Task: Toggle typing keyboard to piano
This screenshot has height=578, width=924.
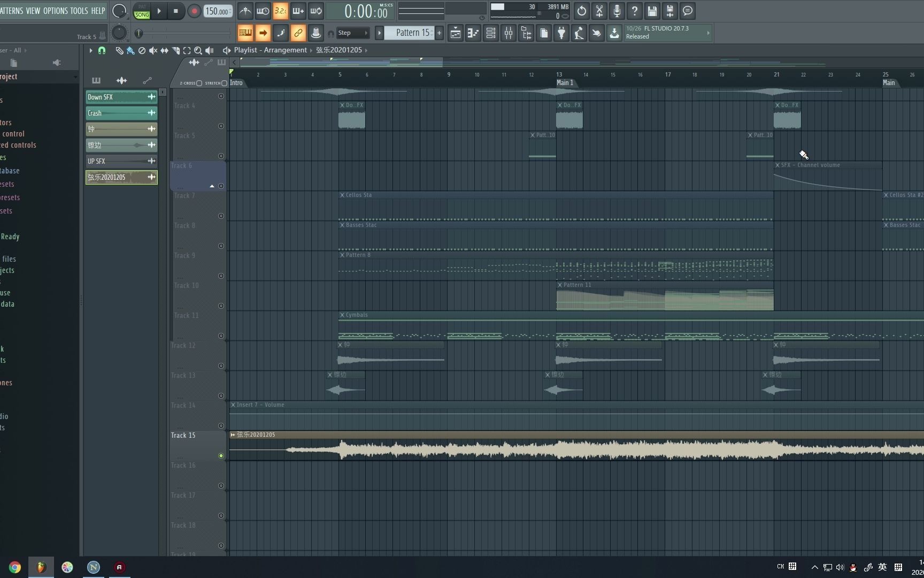Action: coord(245,33)
